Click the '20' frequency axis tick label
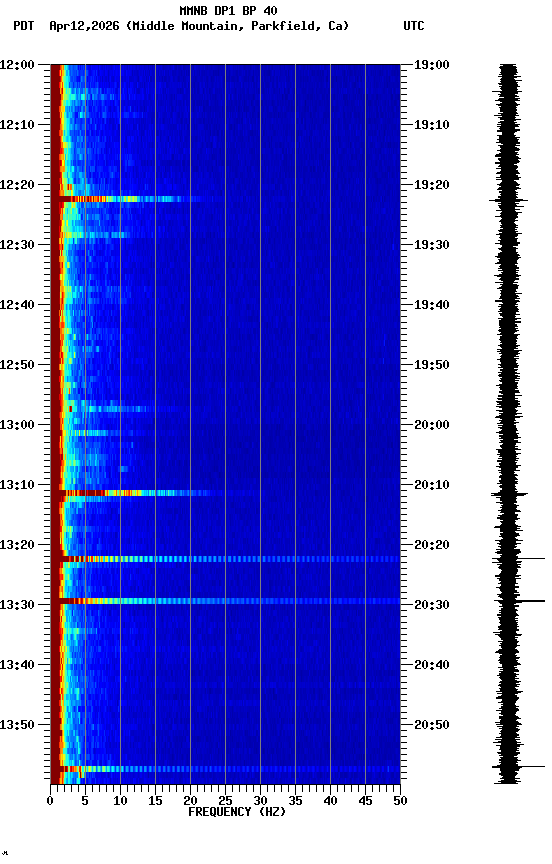Screen dimensions: 552x864 tap(191, 802)
